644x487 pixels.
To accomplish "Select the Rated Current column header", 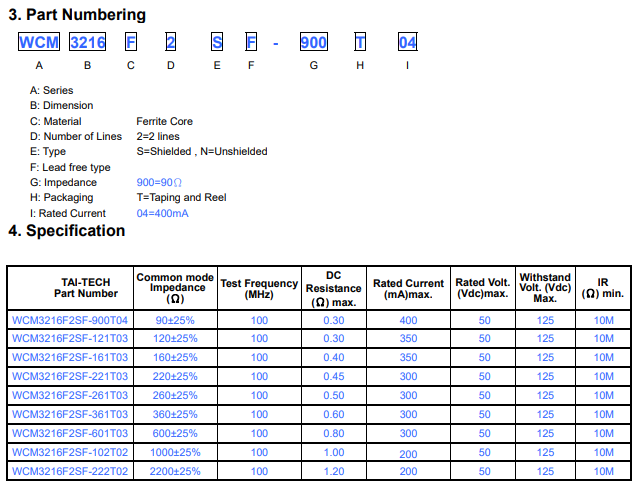I will (408, 288).
